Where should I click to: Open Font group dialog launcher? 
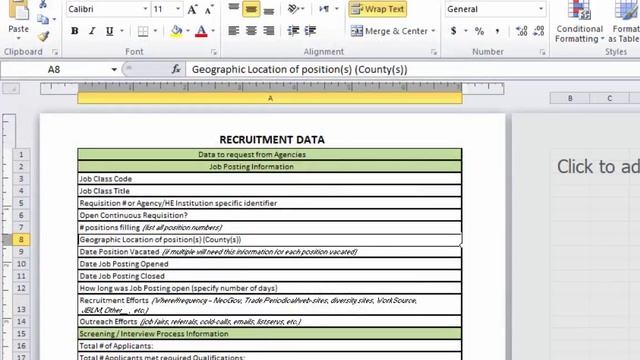(x=213, y=52)
